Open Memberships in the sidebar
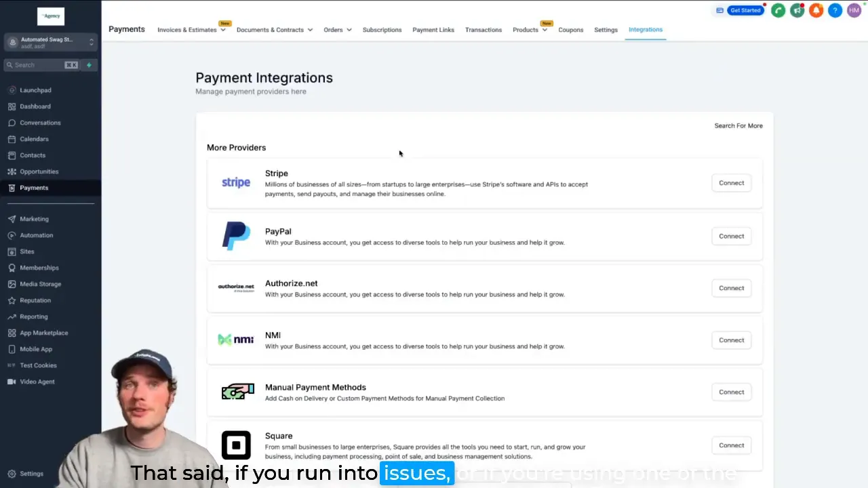 (39, 268)
